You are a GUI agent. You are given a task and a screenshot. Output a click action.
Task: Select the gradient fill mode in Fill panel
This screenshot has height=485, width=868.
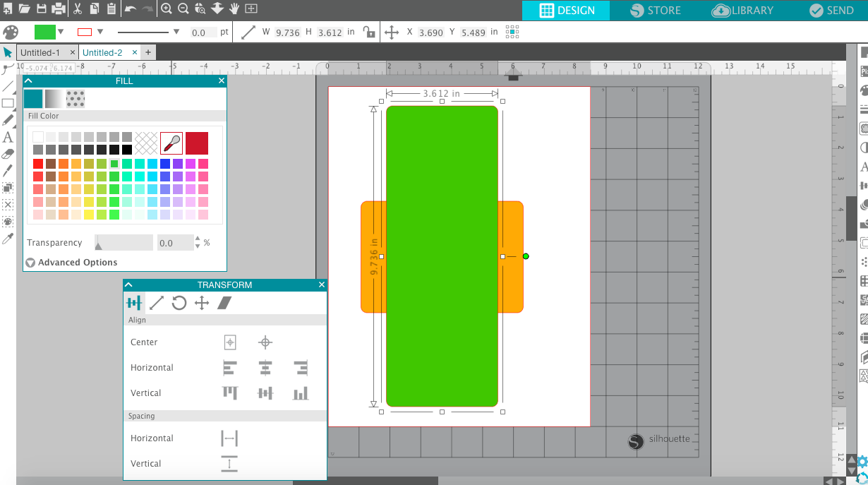point(54,98)
